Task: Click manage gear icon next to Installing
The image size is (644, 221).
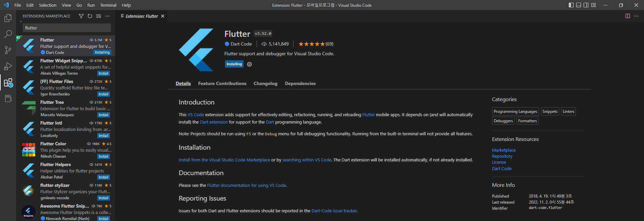Action: [249, 64]
